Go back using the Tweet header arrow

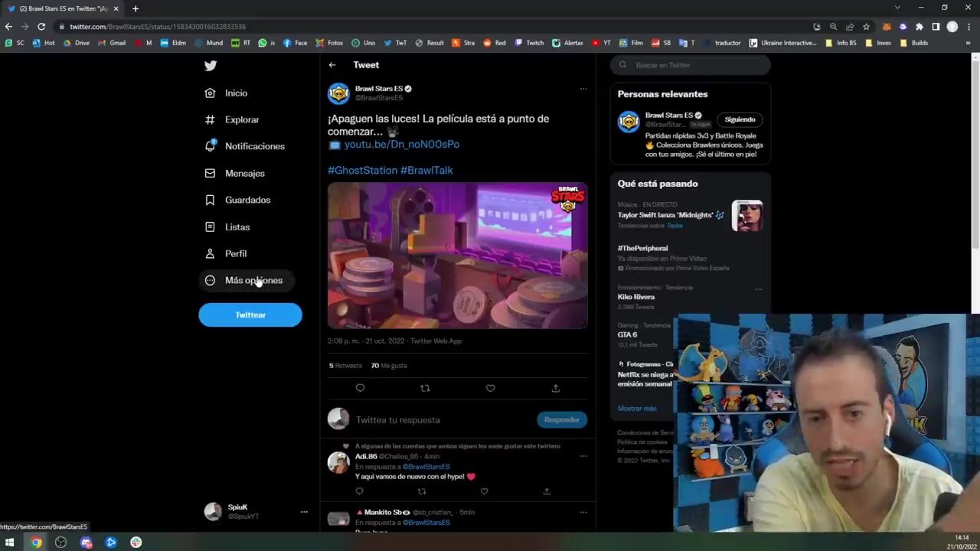pyautogui.click(x=332, y=65)
